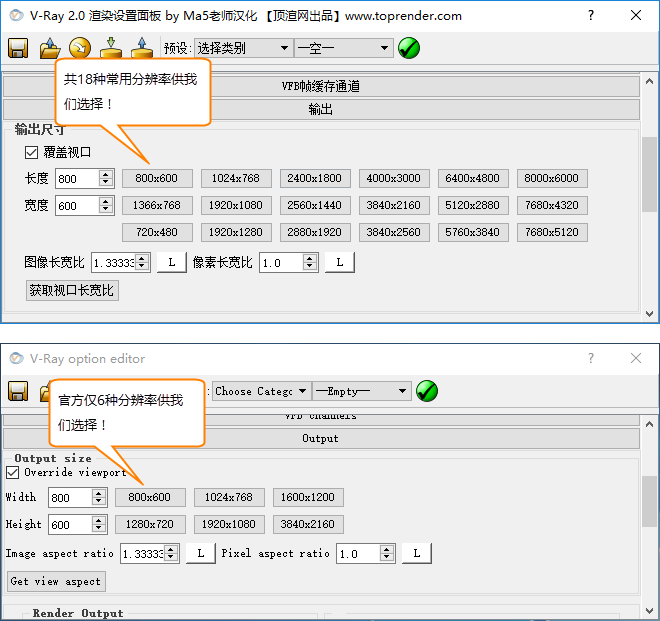The image size is (660, 621).
Task: Choose 5120x2880 resolution
Action: click(x=473, y=205)
